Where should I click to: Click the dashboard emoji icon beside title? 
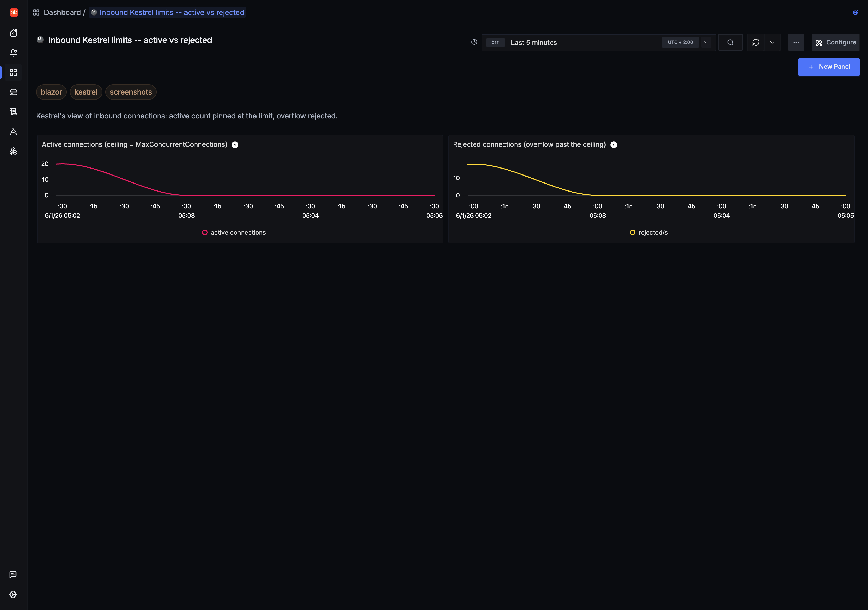(x=40, y=40)
